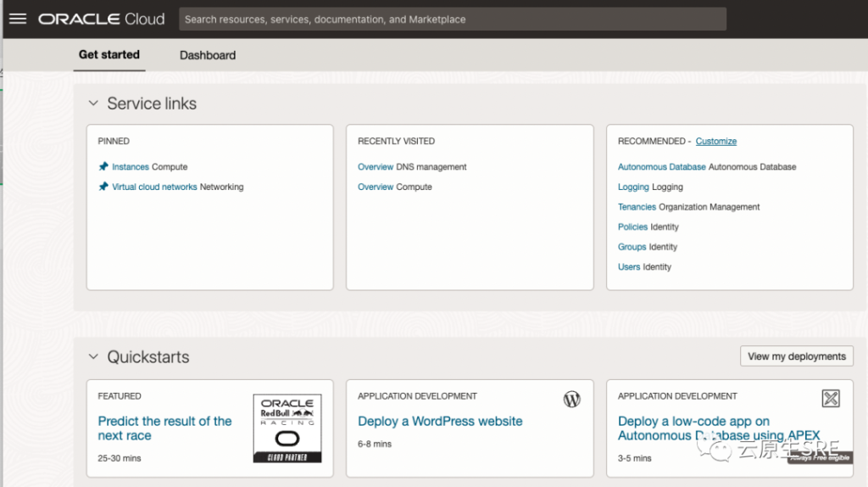Click the PINNED heading text
This screenshot has width=868, height=487.
[114, 142]
